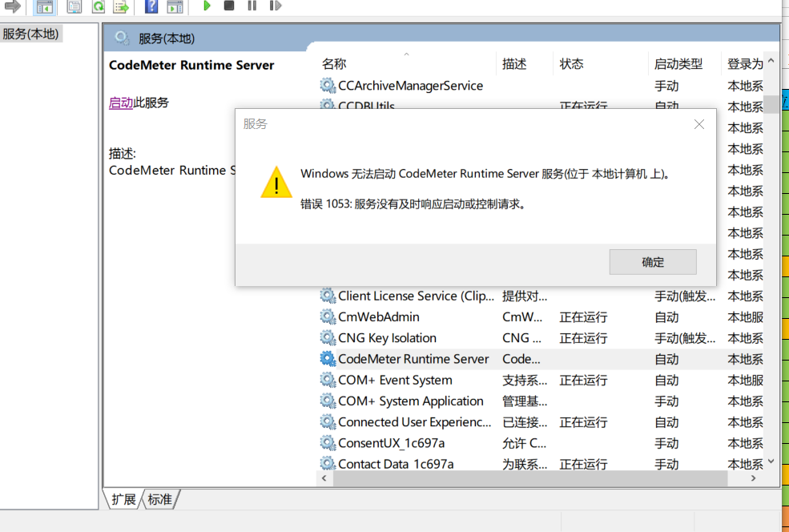Image resolution: width=789 pixels, height=532 pixels.
Task: Click the gear icon of CCArchiveManagerService
Action: pos(328,86)
